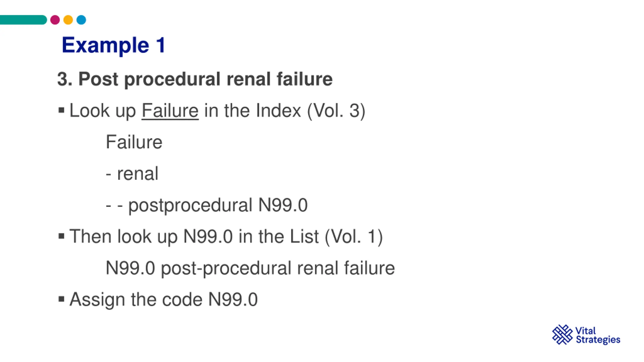Click the bullet before 'Look up Failure'
The width and height of the screenshot is (644, 362).
[x=61, y=110]
